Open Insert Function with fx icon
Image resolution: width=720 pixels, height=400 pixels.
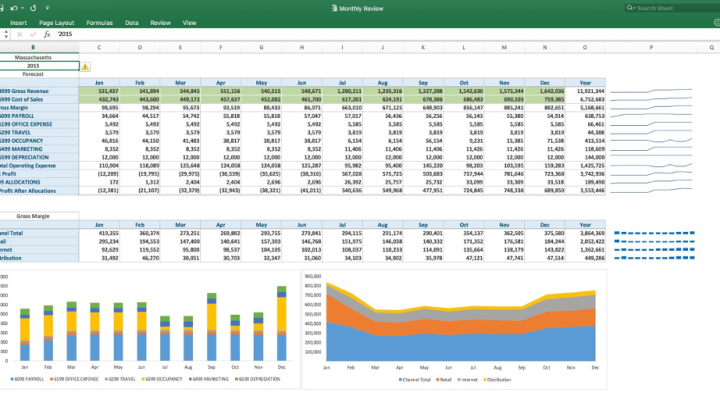[47, 34]
